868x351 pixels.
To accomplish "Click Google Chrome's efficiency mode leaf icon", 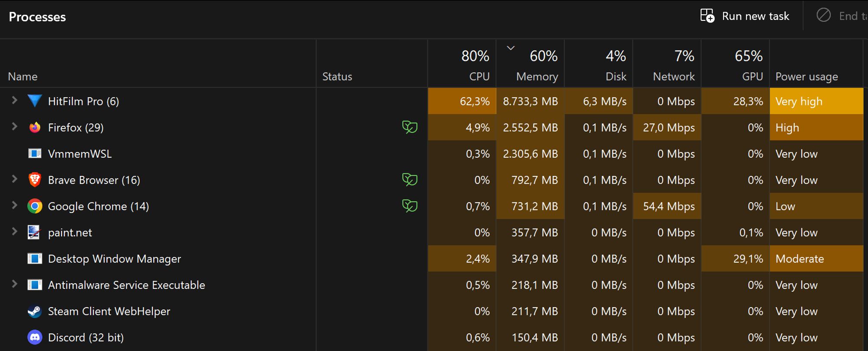I will pos(410,206).
